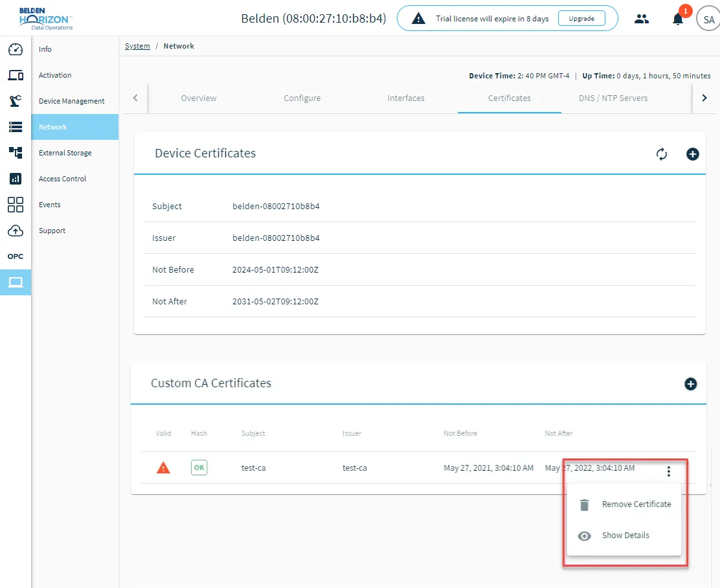
Task: Select the stacked list icon in sidebar
Action: [x=16, y=127]
